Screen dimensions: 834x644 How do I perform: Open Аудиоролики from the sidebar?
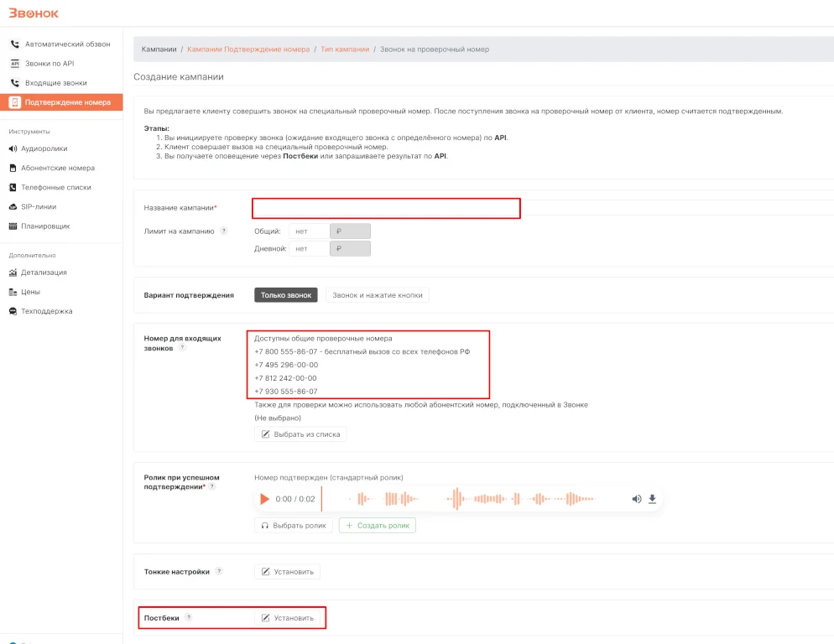(44, 148)
